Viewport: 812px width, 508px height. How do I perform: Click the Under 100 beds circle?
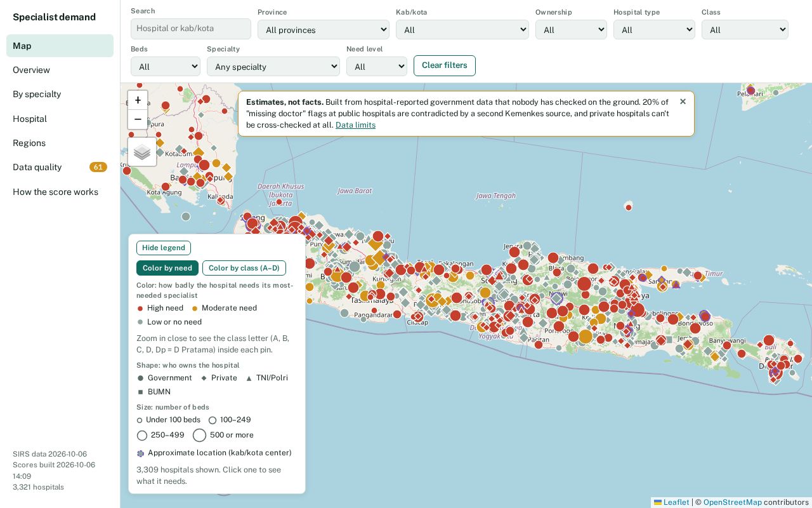pos(140,420)
